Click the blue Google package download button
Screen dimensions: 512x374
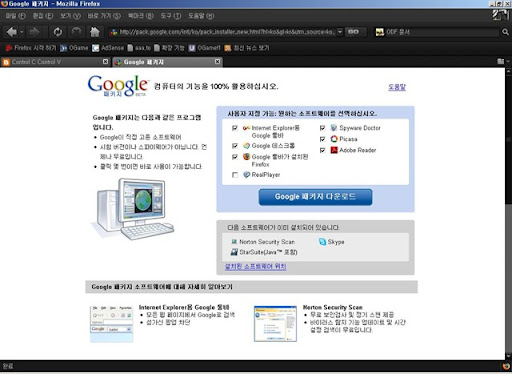[315, 197]
